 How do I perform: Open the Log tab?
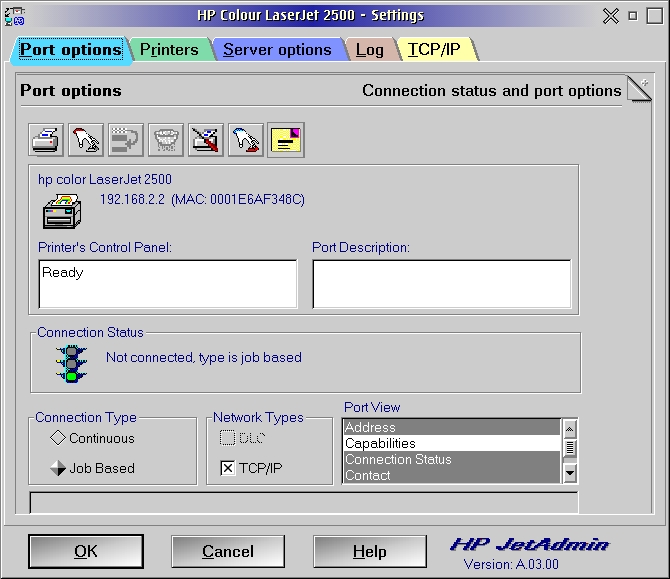tap(370, 50)
